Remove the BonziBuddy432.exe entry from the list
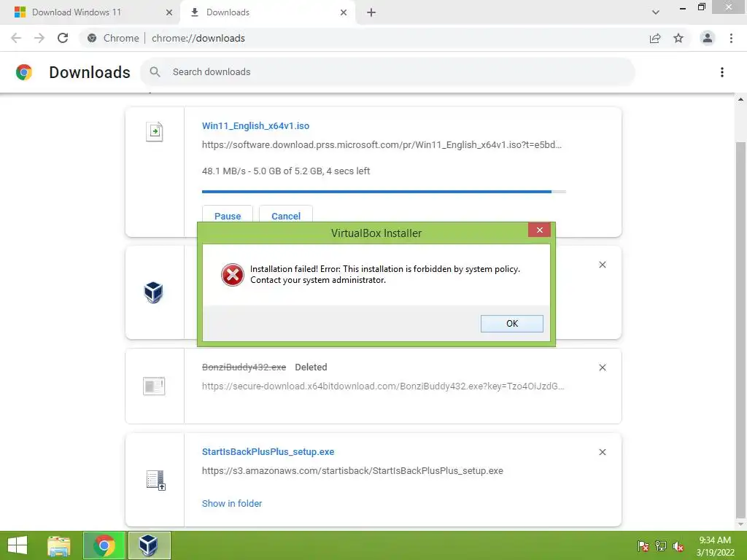 [602, 367]
